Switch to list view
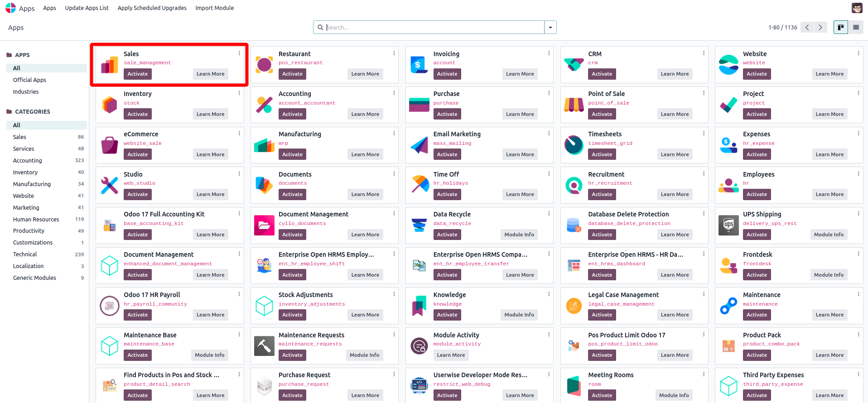This screenshot has height=403, width=868. tap(856, 28)
